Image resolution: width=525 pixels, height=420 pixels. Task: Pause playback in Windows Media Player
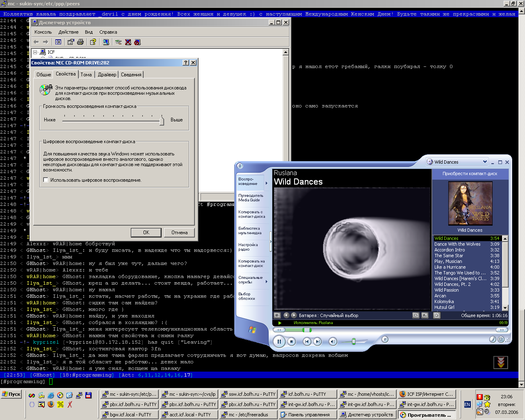point(279,341)
